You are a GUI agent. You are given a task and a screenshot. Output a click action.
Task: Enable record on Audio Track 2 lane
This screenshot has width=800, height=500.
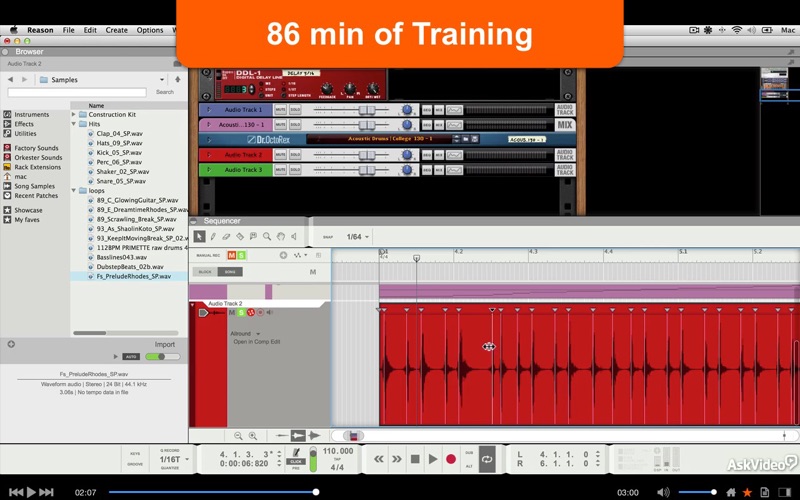260,312
